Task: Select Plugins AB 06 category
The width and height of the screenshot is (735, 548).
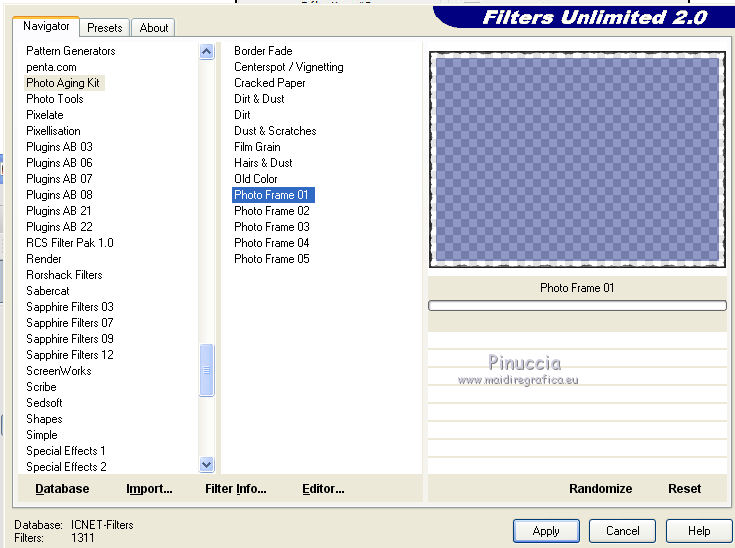Action: tap(59, 163)
